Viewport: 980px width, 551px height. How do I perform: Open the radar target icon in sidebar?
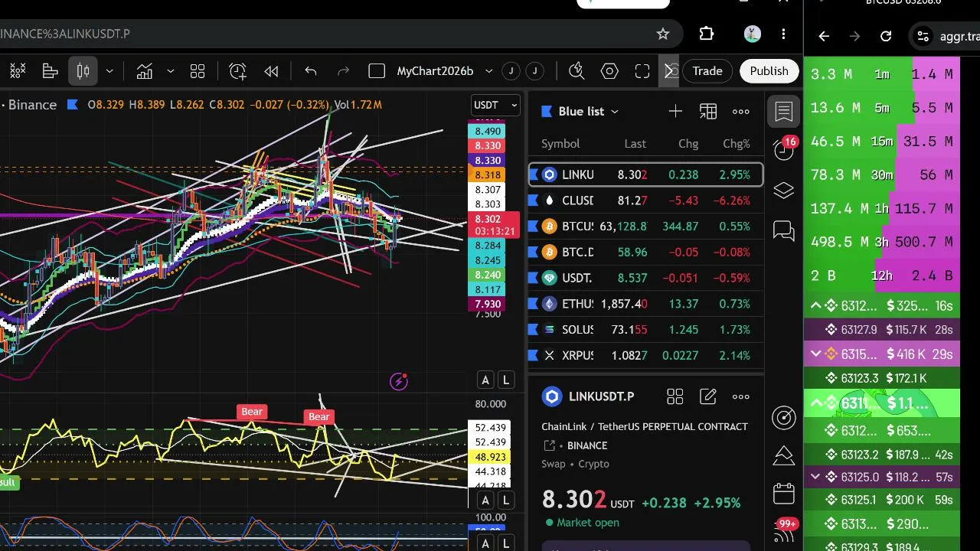(784, 417)
